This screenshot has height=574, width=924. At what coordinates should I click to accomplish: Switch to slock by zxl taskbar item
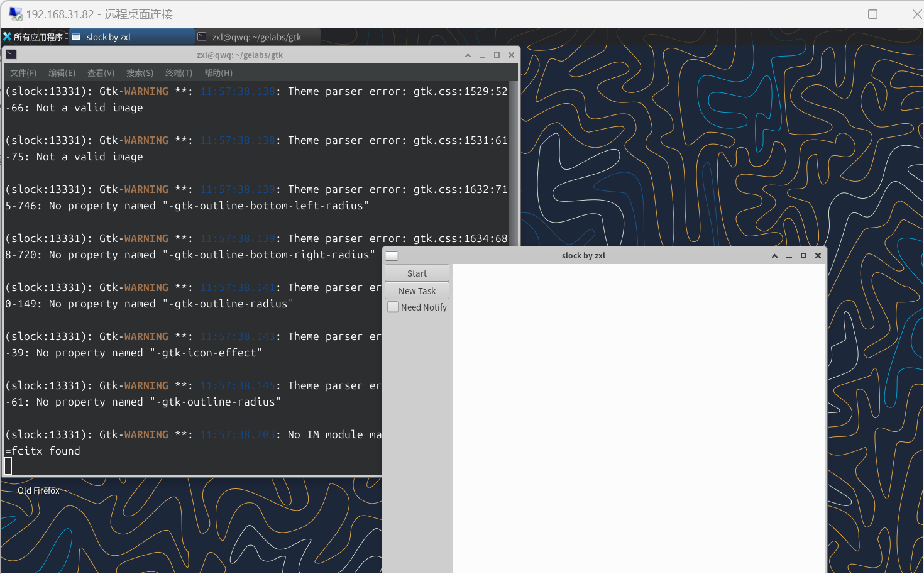point(132,37)
